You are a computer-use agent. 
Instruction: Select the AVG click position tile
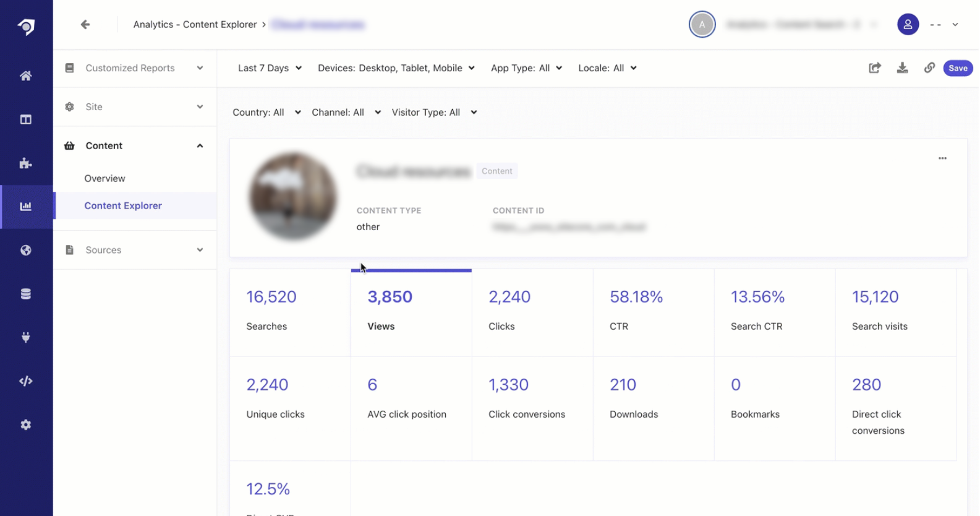(x=411, y=408)
